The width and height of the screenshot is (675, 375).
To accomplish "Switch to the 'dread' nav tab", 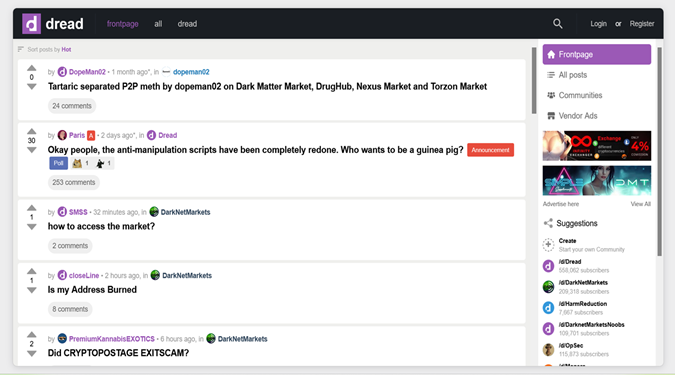I will tap(187, 24).
